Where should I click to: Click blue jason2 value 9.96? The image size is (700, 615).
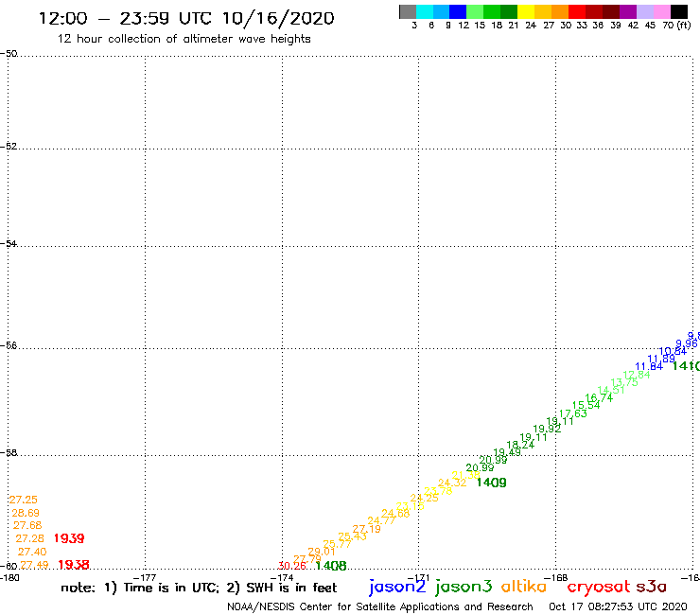coord(687,343)
